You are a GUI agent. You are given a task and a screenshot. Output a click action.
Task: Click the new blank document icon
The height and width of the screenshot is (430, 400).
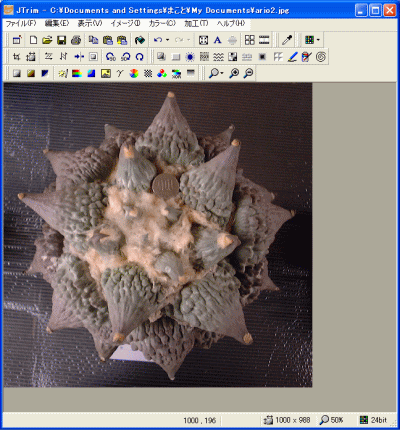click(33, 40)
